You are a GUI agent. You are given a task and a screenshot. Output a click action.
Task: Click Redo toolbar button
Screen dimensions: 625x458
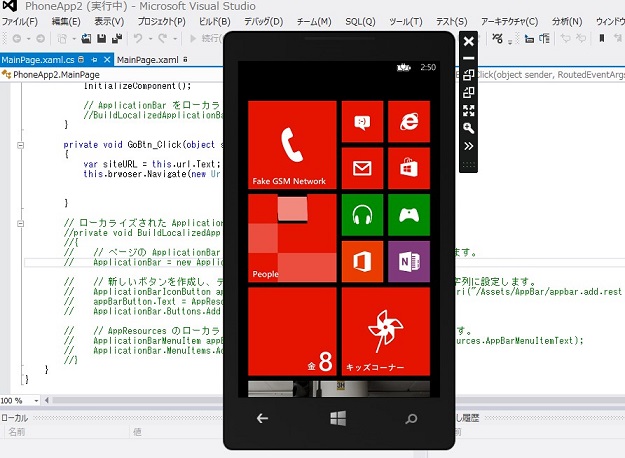click(162, 38)
